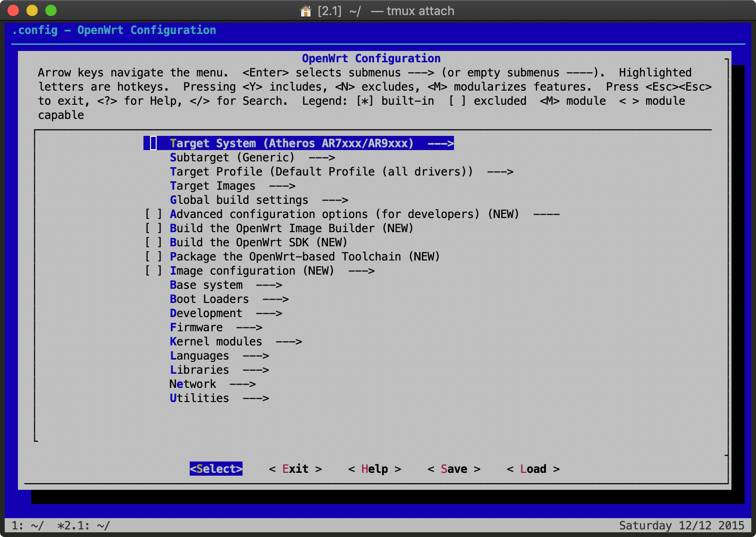Viewport: 756px width, 537px height.
Task: Click the yellow minimize window button
Action: pos(32,10)
